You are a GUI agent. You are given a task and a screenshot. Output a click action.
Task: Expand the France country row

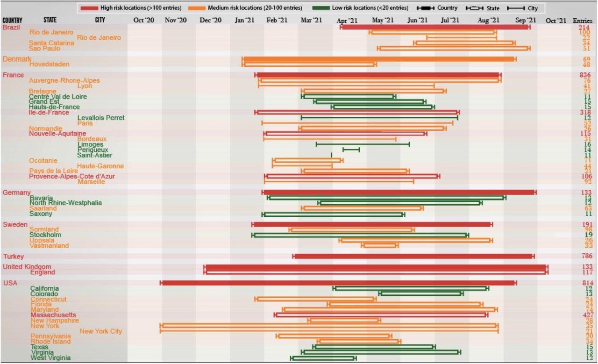pyautogui.click(x=14, y=75)
